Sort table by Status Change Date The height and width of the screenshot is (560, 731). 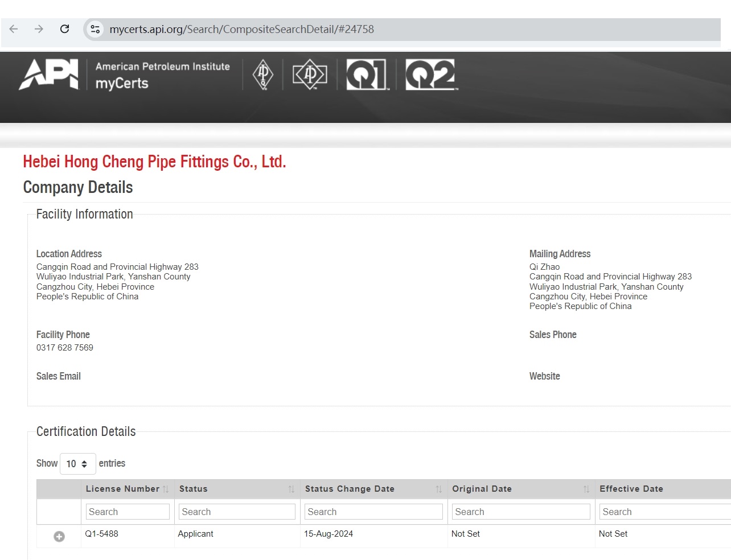coord(373,489)
